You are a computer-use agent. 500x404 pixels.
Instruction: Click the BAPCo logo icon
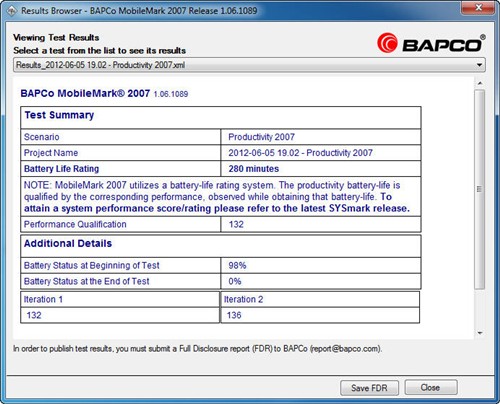tap(387, 43)
